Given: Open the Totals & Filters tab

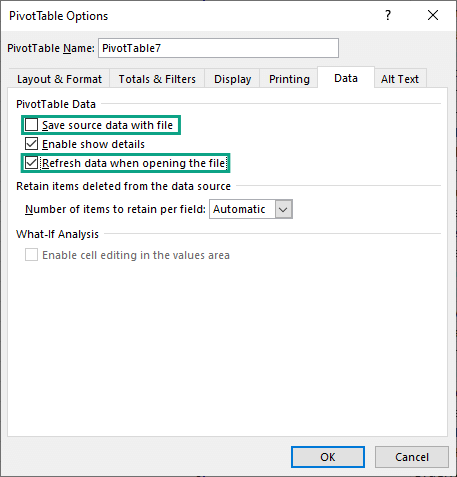Looking at the screenshot, I should tap(157, 79).
